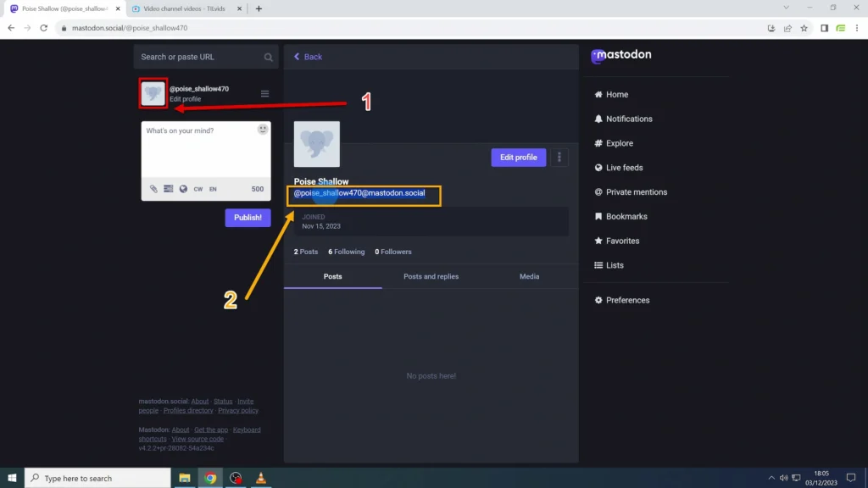Click the Mastodon logo
This screenshot has height=488, width=868.
coord(620,55)
